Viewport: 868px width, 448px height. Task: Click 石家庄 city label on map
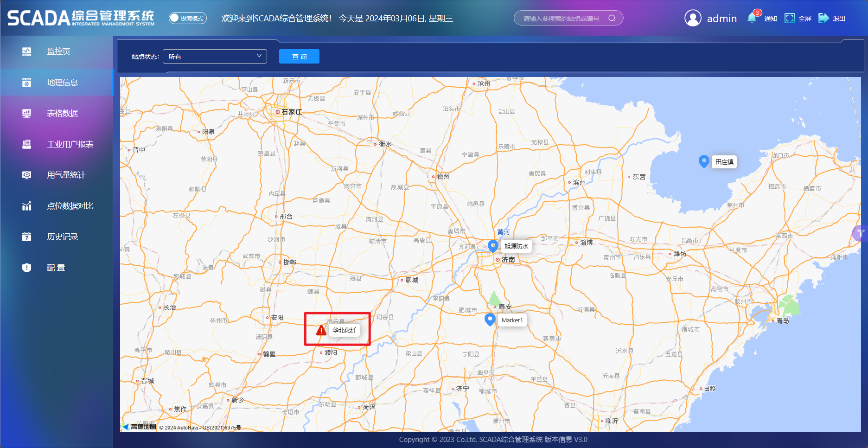[x=292, y=112]
